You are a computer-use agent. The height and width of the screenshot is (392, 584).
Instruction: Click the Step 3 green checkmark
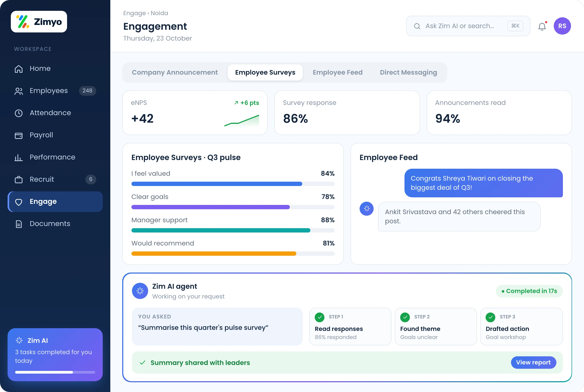(490, 317)
